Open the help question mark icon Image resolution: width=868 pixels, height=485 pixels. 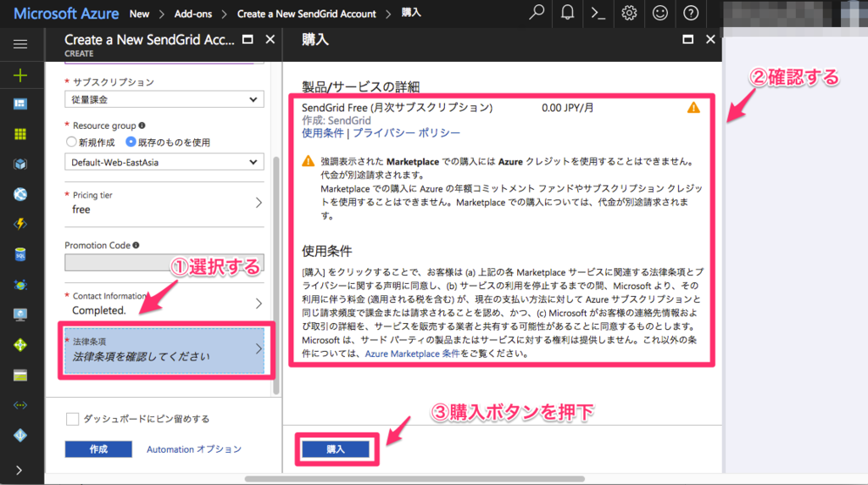click(691, 13)
